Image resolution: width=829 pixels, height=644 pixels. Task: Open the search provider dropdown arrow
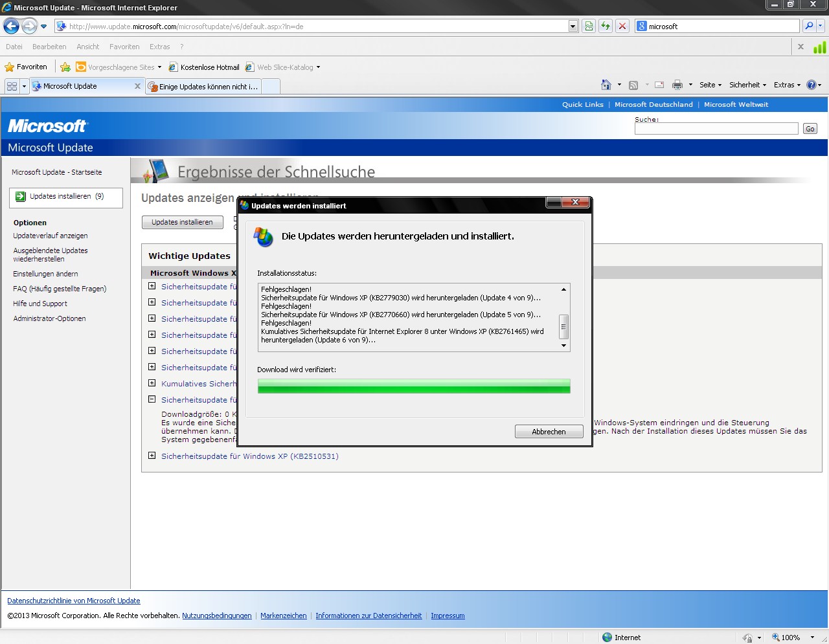821,26
